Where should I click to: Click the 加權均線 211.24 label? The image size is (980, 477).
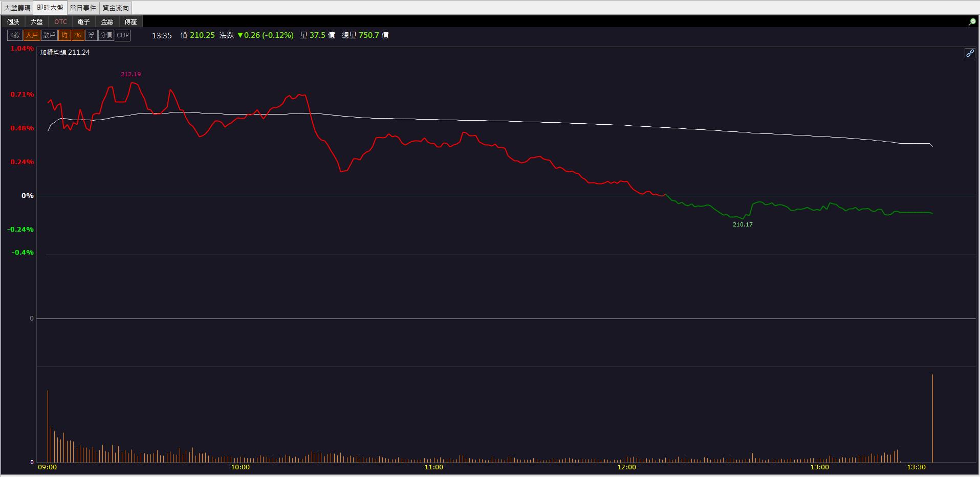65,52
